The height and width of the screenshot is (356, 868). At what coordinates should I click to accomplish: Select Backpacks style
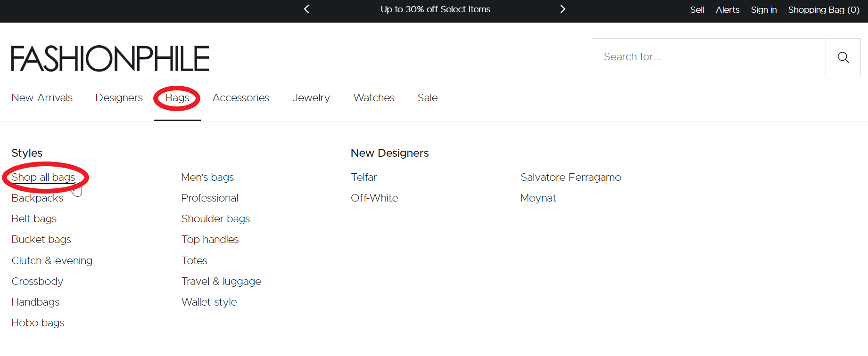click(x=37, y=198)
